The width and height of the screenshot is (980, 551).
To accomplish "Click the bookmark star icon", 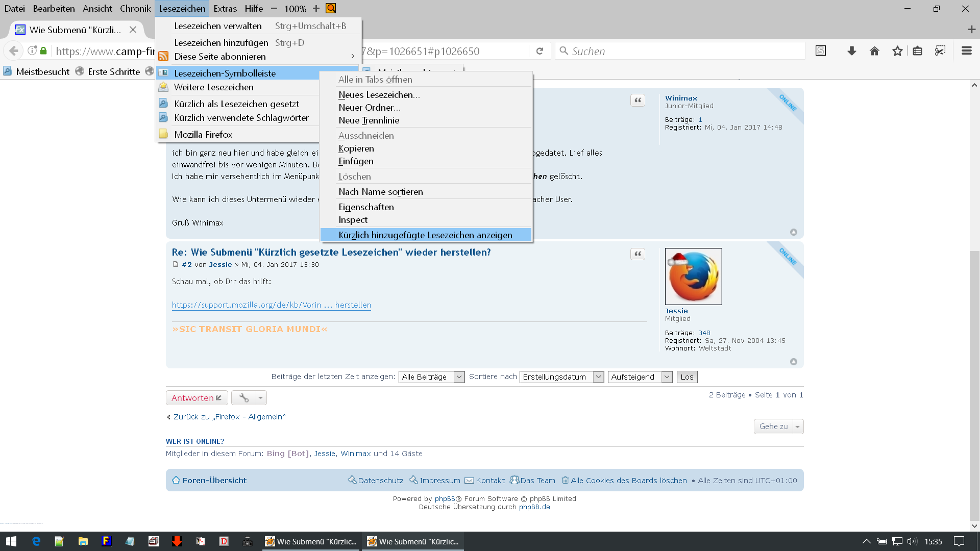I will click(897, 51).
